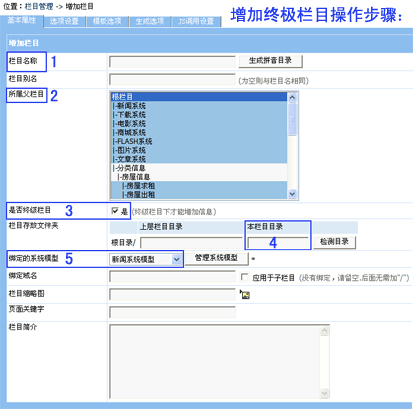Click the 检测目录 button
Viewport: 414px width, 409px height.
334,242
